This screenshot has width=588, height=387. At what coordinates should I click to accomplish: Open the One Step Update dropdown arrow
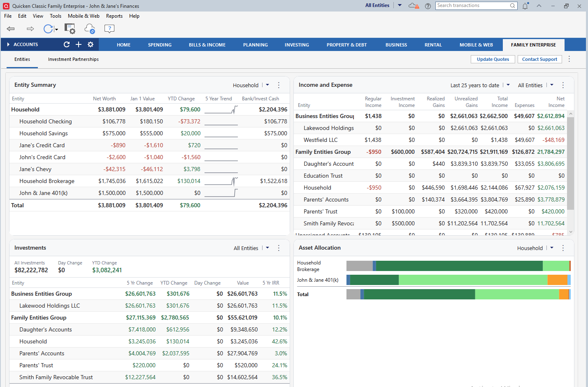(x=56, y=29)
